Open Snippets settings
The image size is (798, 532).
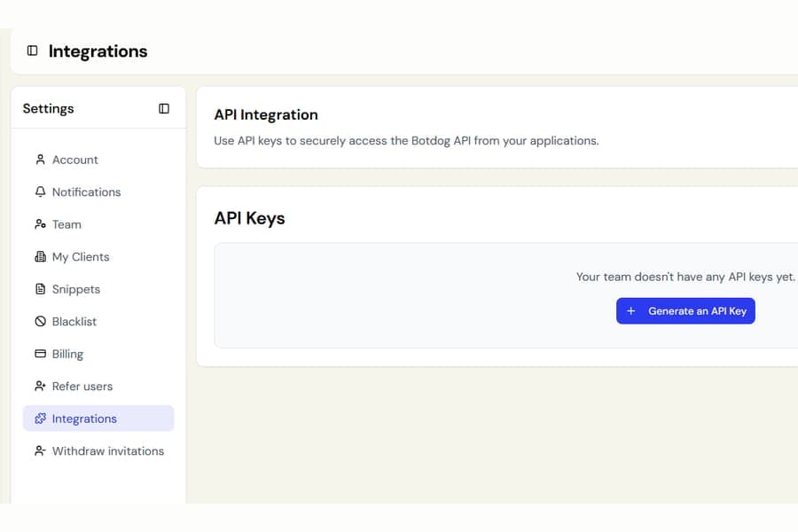[x=98, y=289]
